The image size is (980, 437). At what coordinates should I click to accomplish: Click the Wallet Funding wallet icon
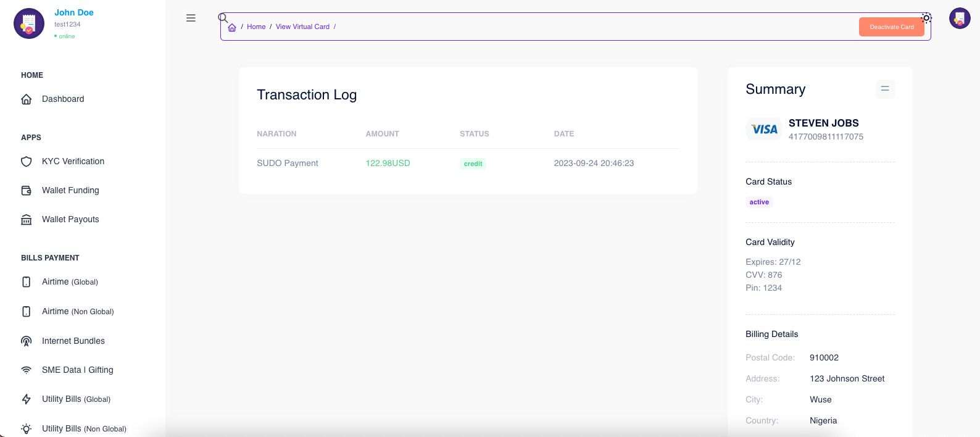[26, 191]
